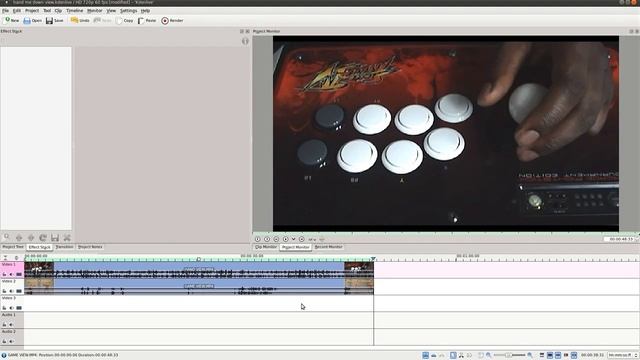Screen dimensions: 640x360
Task: Click the save effect icon in Effect Stack
Action: [55, 238]
